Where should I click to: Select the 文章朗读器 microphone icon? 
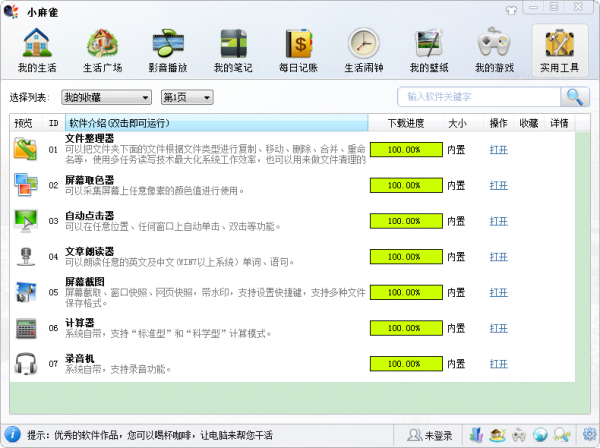(x=26, y=256)
